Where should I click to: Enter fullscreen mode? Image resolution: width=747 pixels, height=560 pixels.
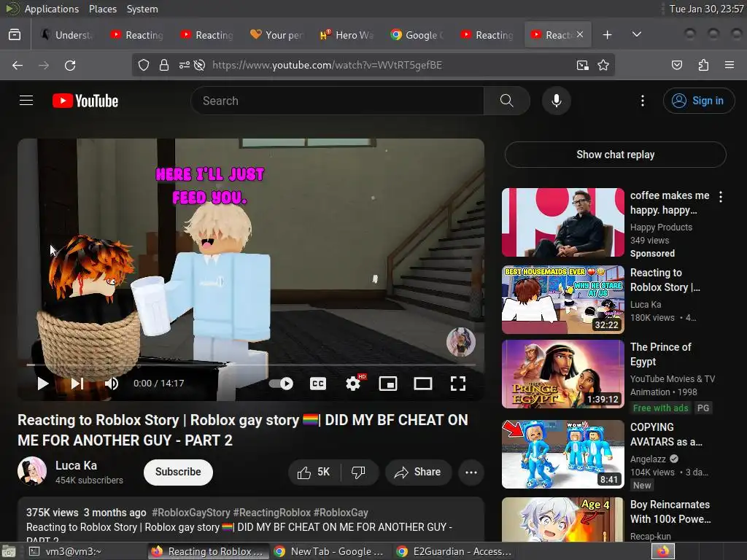click(x=458, y=384)
